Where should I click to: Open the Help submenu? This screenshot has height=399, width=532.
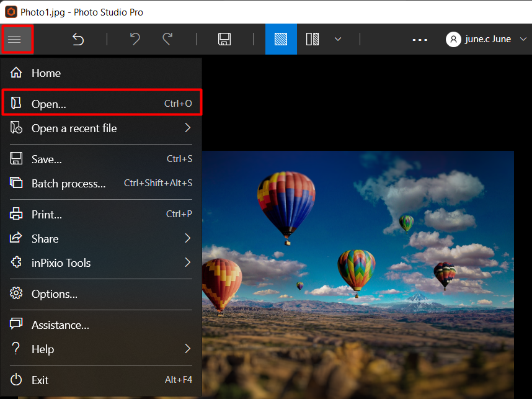102,349
